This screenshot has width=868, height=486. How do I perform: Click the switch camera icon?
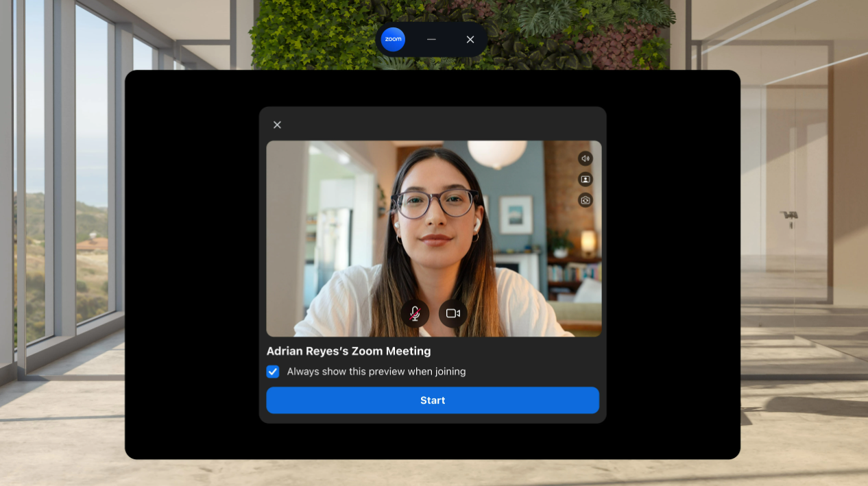coord(586,200)
